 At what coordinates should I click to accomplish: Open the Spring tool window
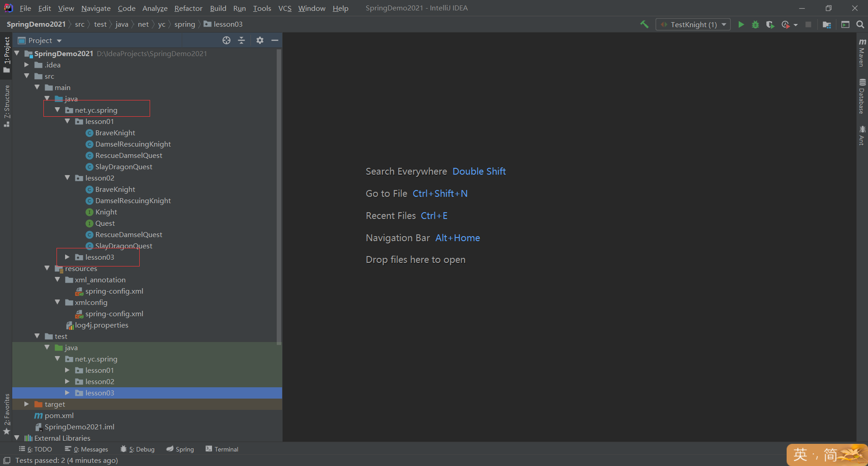click(x=180, y=449)
